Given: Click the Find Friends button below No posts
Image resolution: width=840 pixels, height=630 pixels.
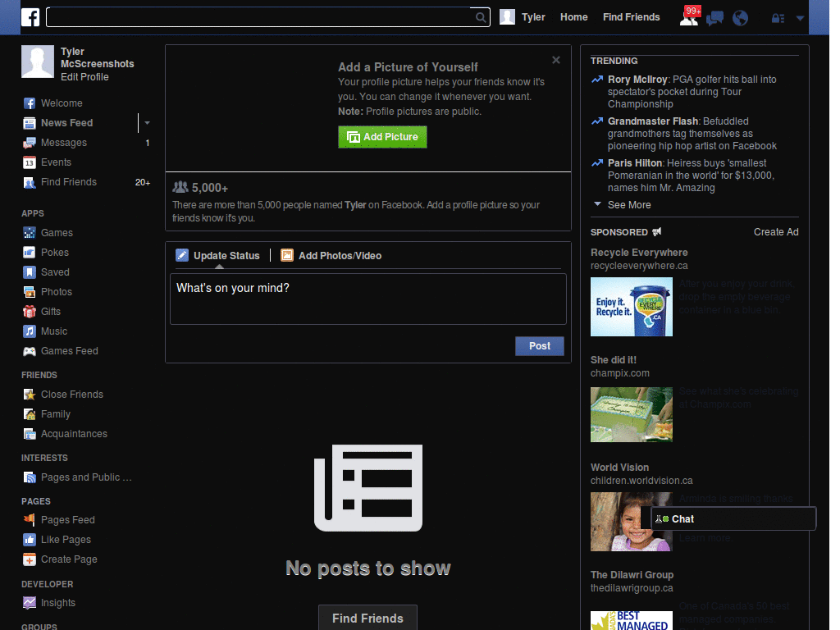Looking at the screenshot, I should click(x=367, y=618).
